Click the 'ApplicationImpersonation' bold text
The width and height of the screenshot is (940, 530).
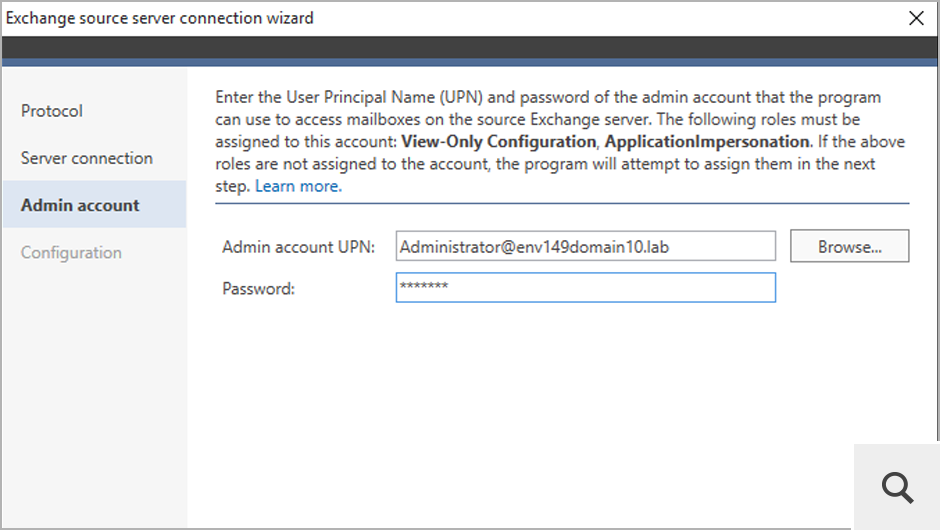point(707,141)
